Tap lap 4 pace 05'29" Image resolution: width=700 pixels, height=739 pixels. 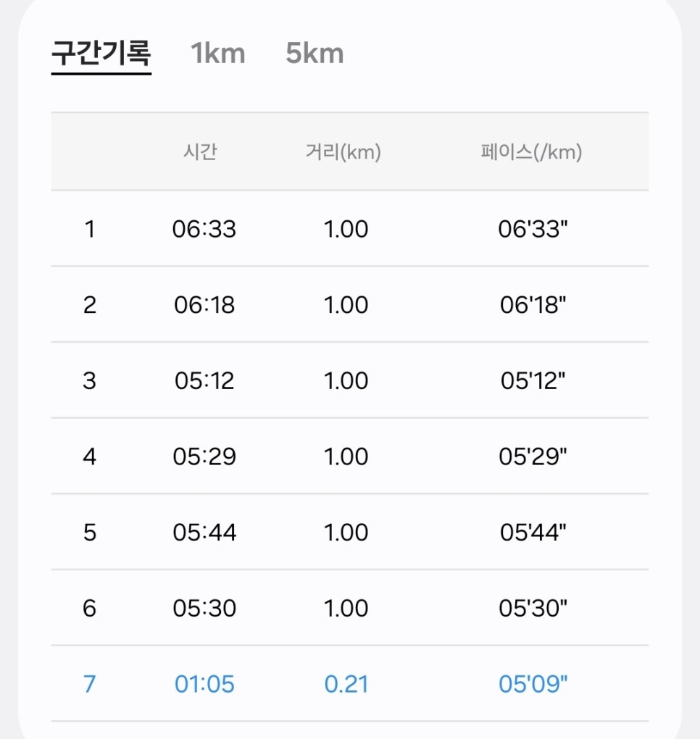533,456
